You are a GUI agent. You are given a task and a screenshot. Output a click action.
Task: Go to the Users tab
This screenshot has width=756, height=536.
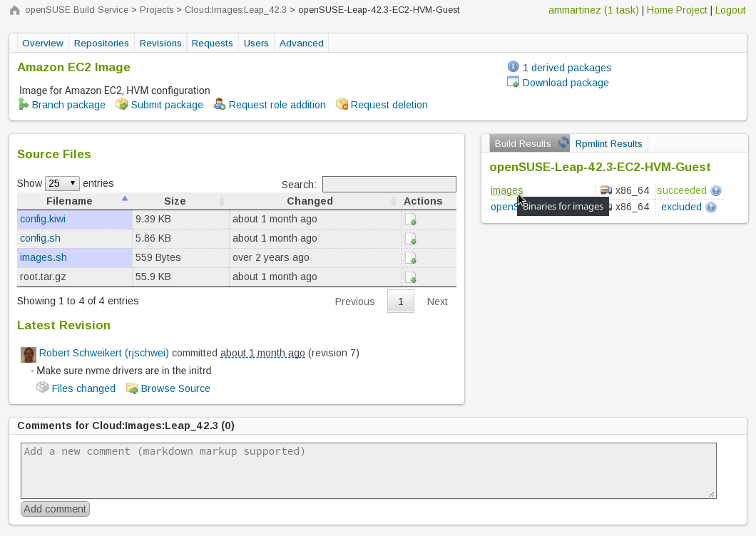pos(255,43)
